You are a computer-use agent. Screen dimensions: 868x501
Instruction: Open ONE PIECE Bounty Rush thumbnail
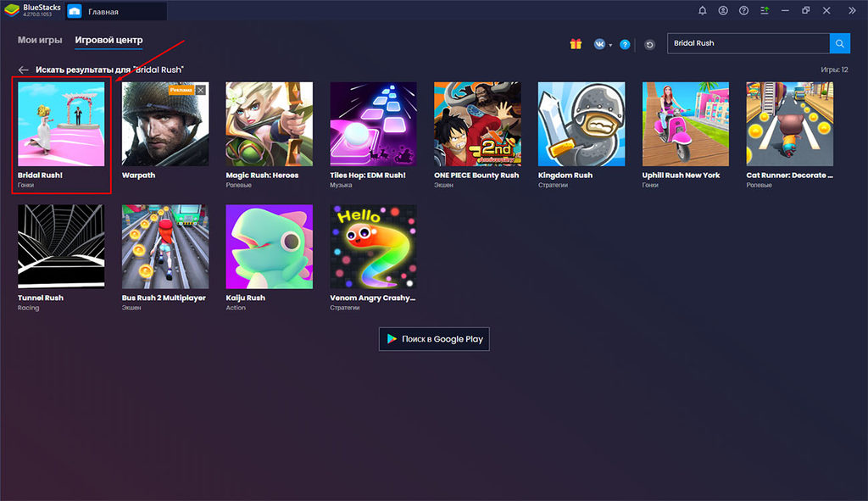(477, 124)
